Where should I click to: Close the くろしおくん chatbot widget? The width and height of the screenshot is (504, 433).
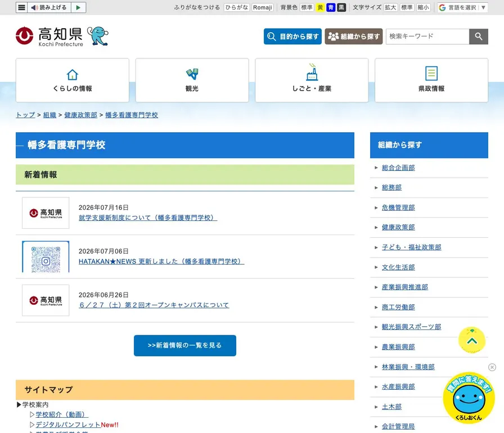pyautogui.click(x=492, y=367)
